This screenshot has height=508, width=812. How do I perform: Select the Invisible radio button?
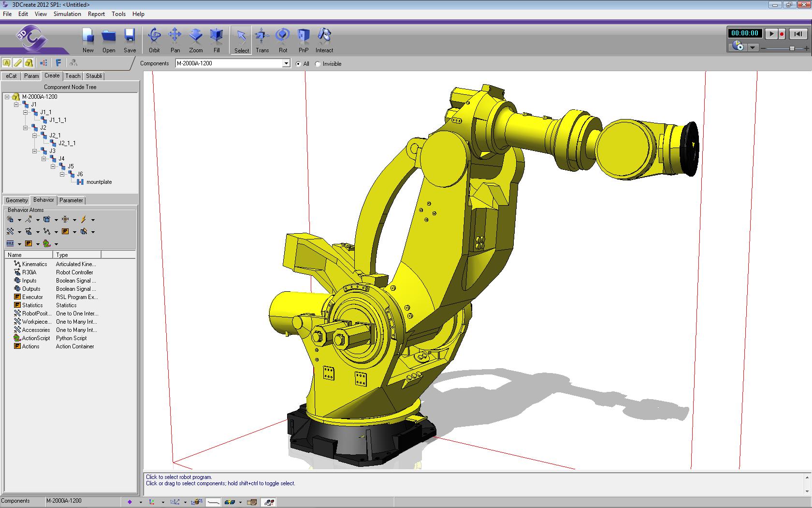(318, 64)
